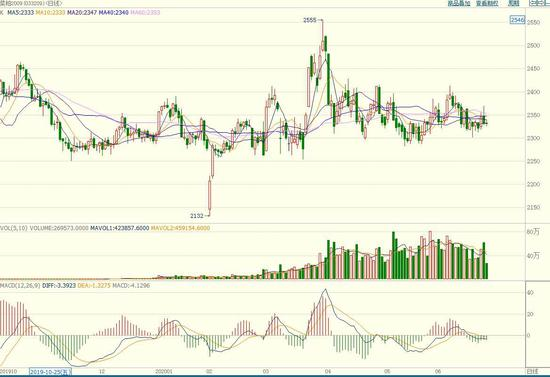Click the 04 month label on time axis
This screenshot has width=550, height=377.
328,371
